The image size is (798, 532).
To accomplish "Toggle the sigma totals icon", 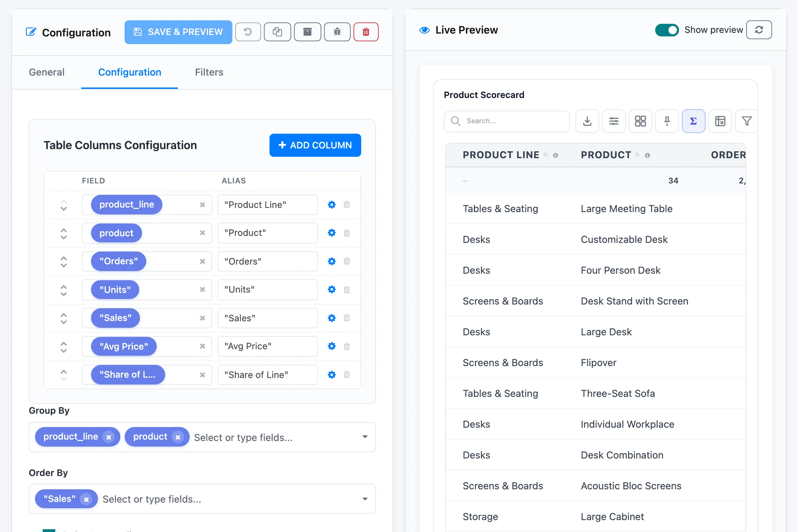I will 693,121.
